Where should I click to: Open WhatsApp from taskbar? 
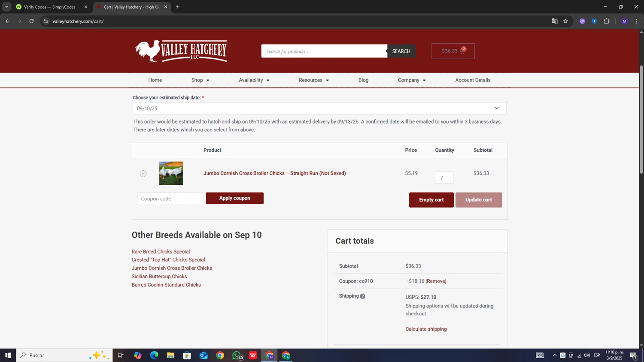pyautogui.click(x=237, y=355)
